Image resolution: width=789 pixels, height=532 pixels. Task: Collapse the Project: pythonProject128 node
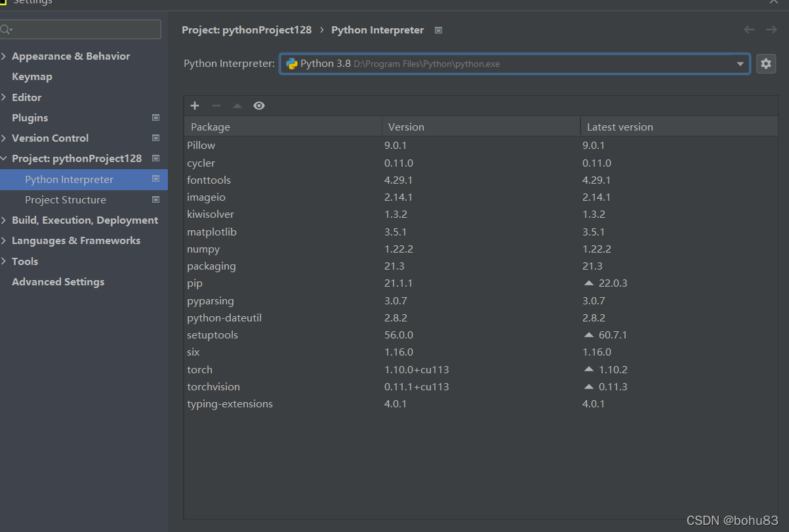point(5,159)
